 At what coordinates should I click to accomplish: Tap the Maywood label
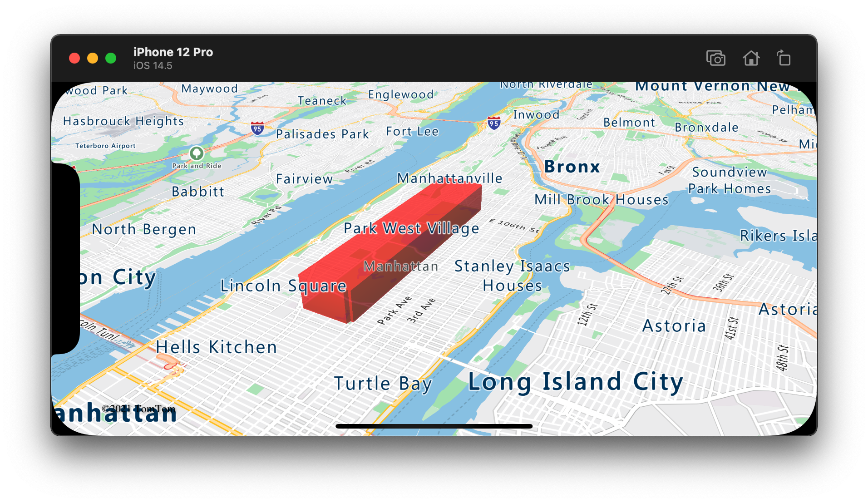pos(209,89)
